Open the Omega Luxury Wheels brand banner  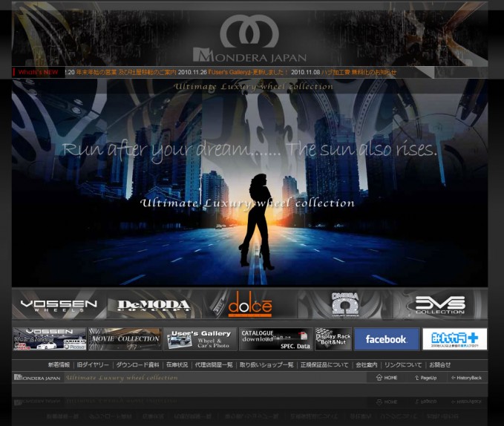pos(345,304)
